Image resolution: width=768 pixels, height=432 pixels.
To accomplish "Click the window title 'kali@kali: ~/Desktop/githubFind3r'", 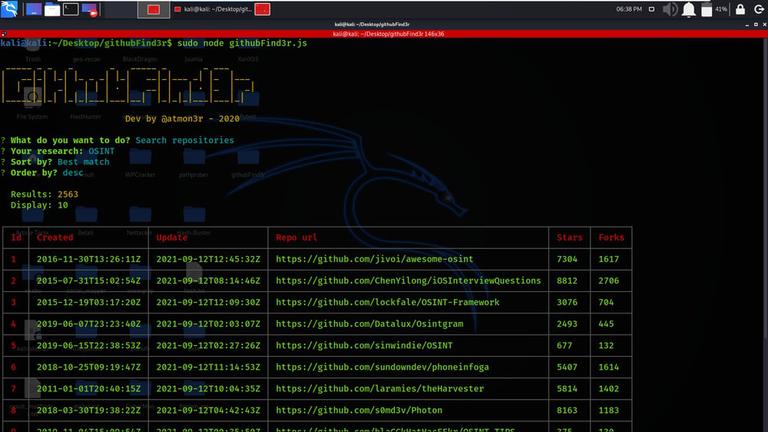I will coord(372,24).
